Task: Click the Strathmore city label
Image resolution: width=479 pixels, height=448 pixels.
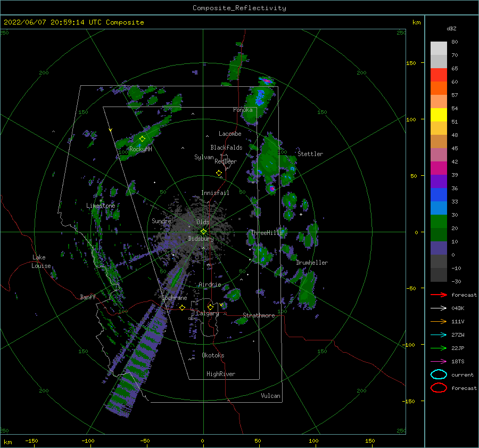Action: pyautogui.click(x=259, y=315)
